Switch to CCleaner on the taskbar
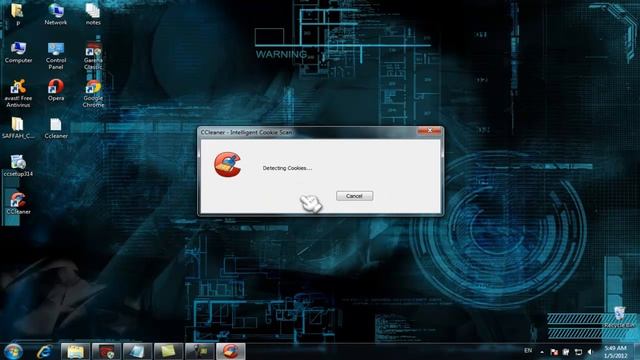640x360 pixels. pyautogui.click(x=230, y=351)
